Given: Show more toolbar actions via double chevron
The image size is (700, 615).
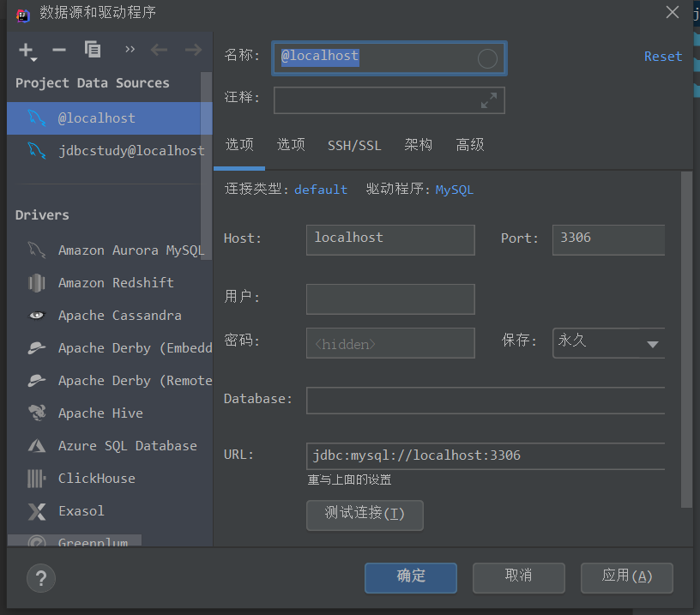Looking at the screenshot, I should click(x=130, y=51).
